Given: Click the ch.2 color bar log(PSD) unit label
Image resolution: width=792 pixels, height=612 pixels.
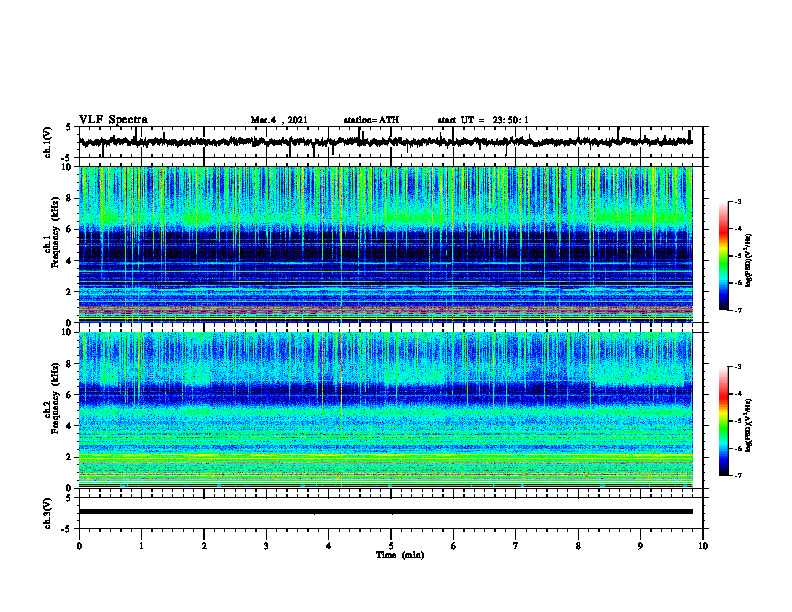Looking at the screenshot, I should [749, 425].
